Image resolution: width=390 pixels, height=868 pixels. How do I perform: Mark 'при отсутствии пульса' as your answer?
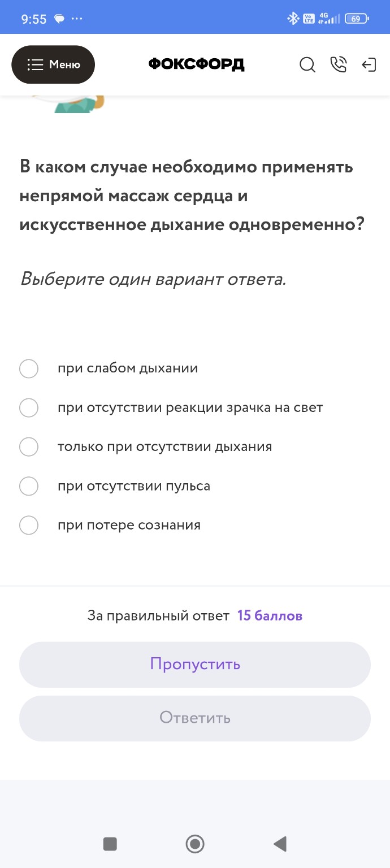click(28, 486)
